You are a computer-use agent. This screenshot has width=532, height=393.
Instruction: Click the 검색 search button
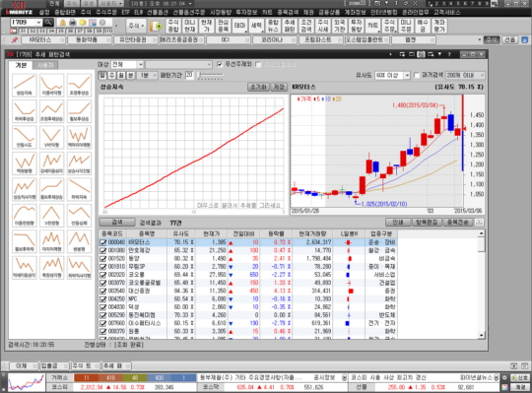[117, 223]
